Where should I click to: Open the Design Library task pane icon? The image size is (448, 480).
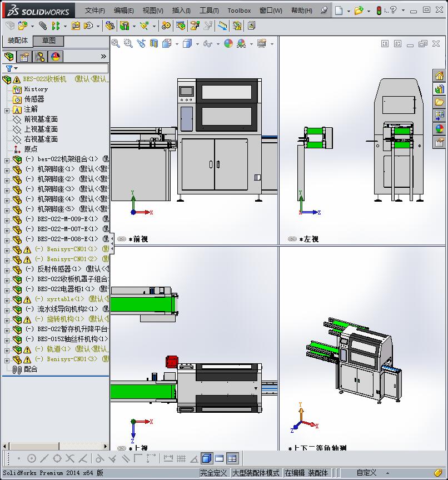click(440, 89)
